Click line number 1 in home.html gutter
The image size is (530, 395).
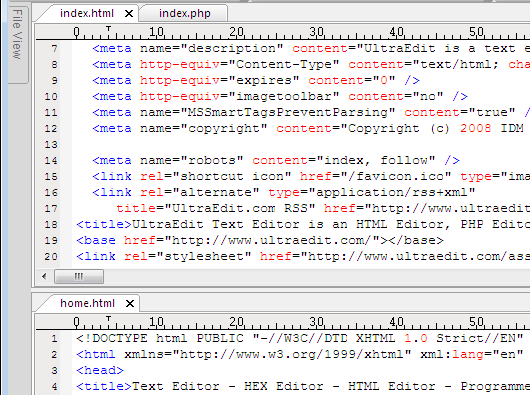tap(54, 339)
